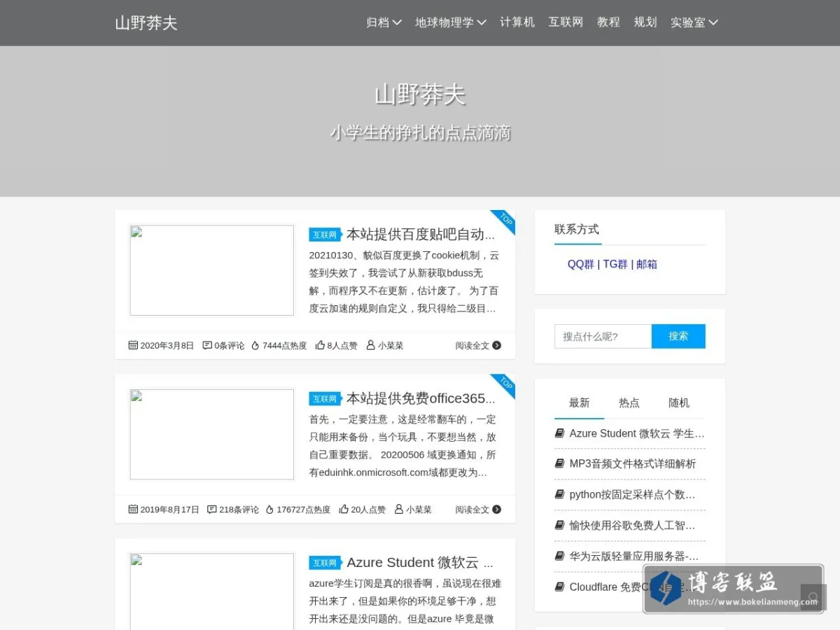Click book icon beside Cloudflare 免费
Image resolution: width=840 pixels, height=630 pixels.
(559, 587)
